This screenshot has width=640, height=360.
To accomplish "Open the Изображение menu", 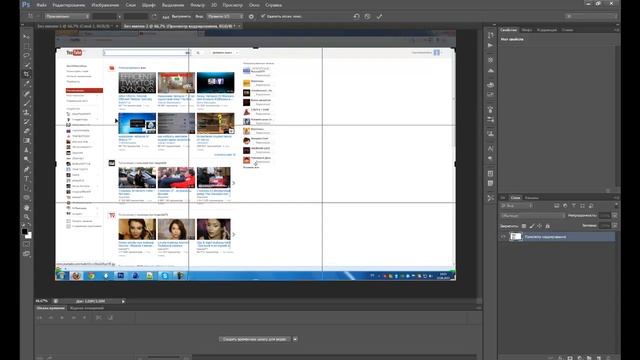I will (x=105, y=5).
